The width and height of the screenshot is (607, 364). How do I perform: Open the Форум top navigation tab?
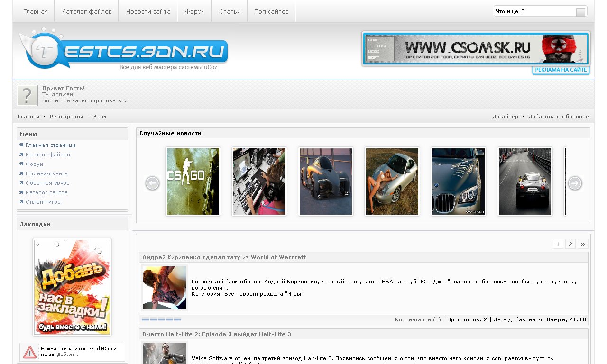194,11
